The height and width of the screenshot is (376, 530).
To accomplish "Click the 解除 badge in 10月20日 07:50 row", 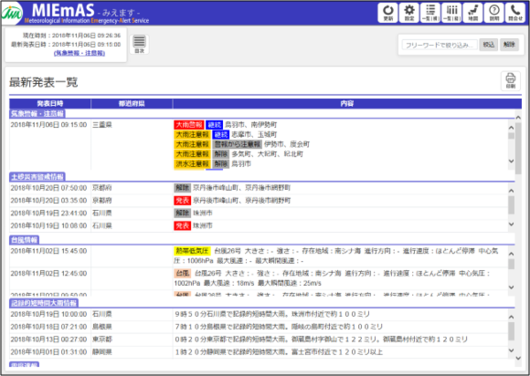I will (x=183, y=188).
